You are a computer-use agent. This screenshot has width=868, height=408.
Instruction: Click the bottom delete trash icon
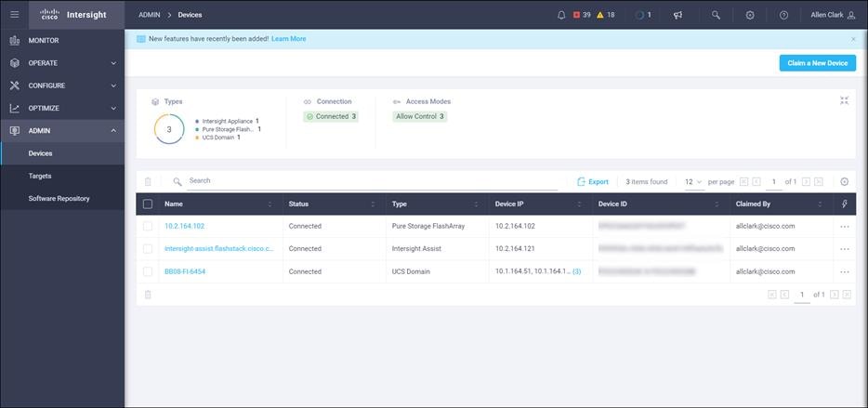point(148,295)
